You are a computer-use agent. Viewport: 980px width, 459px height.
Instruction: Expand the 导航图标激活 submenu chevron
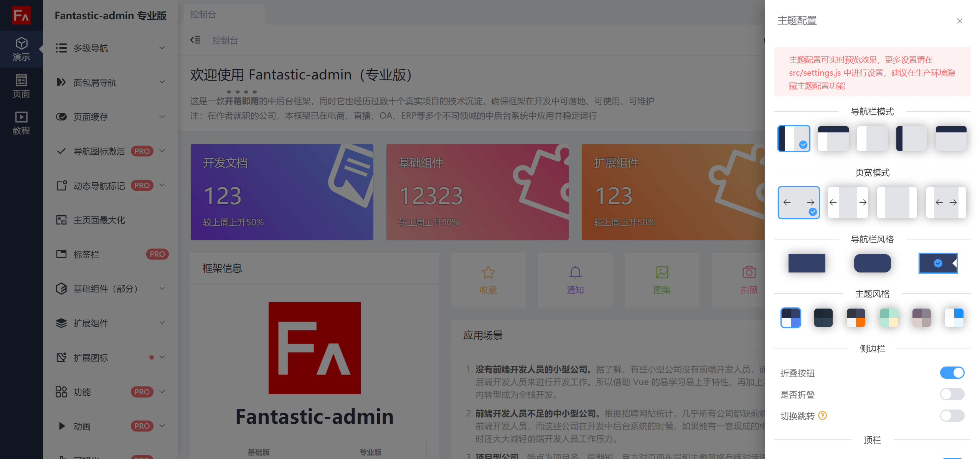pyautogui.click(x=162, y=150)
